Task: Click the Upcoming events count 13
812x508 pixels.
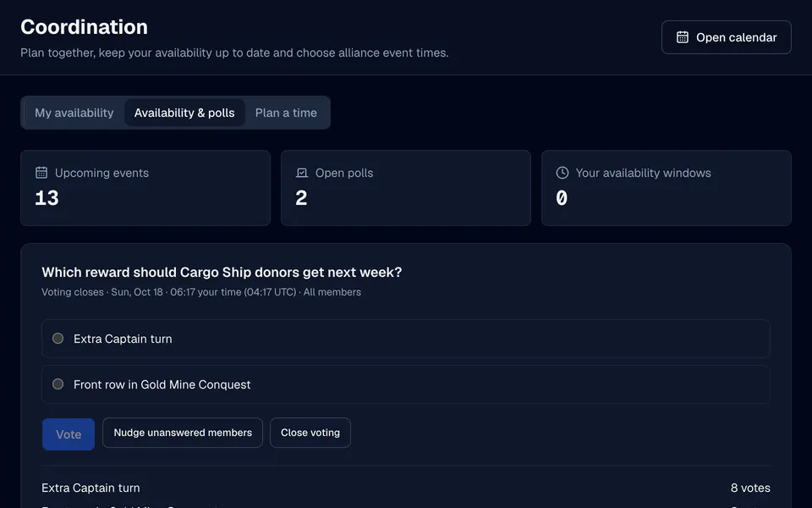Action: coord(47,198)
